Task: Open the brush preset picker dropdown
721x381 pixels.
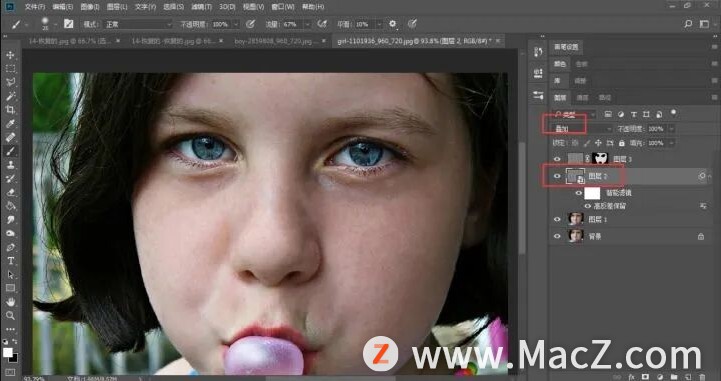Action: (x=55, y=24)
